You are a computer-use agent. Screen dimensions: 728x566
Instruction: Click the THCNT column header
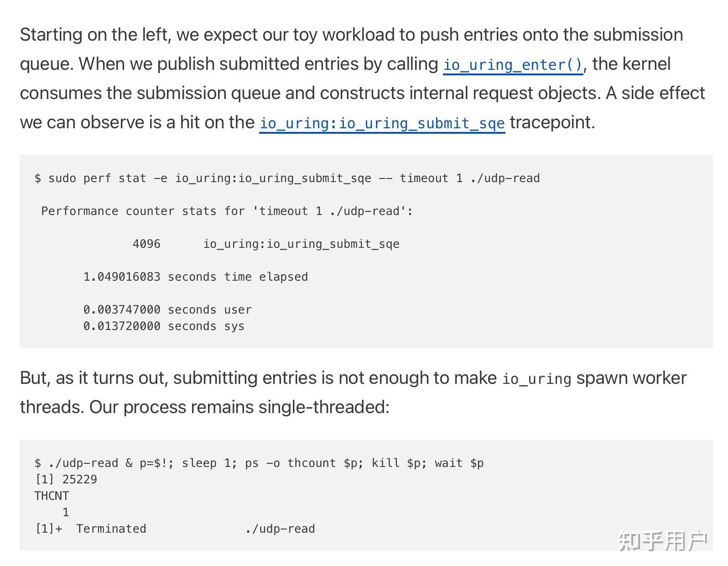pyautogui.click(x=52, y=496)
